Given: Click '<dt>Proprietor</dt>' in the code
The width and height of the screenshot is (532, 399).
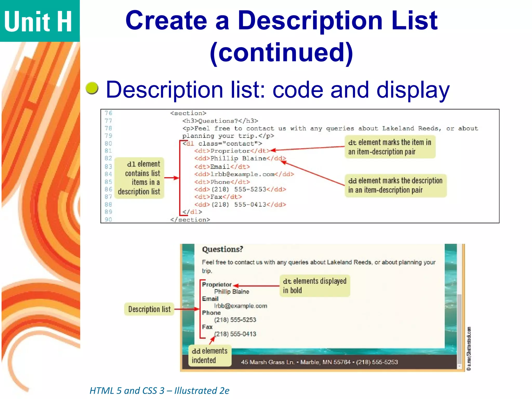Looking at the screenshot, I should 232,151.
